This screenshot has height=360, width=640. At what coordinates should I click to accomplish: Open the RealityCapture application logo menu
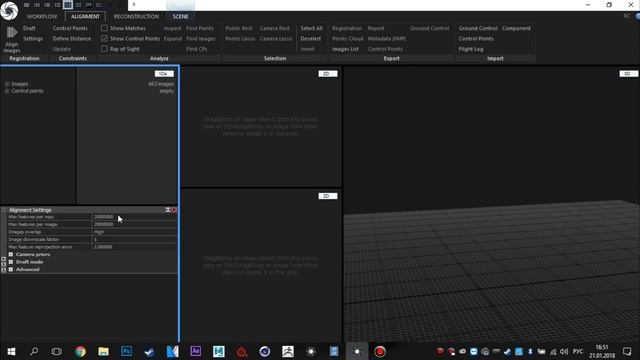(9, 10)
